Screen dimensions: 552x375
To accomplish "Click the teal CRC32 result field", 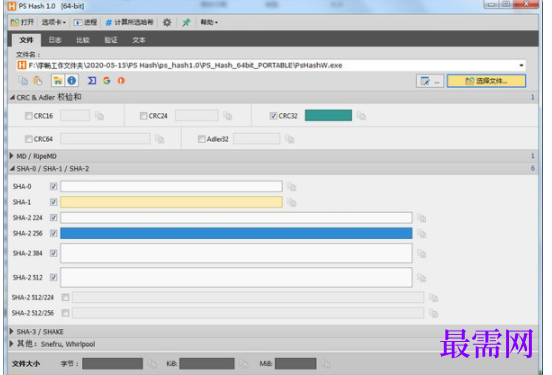I will click(328, 115).
